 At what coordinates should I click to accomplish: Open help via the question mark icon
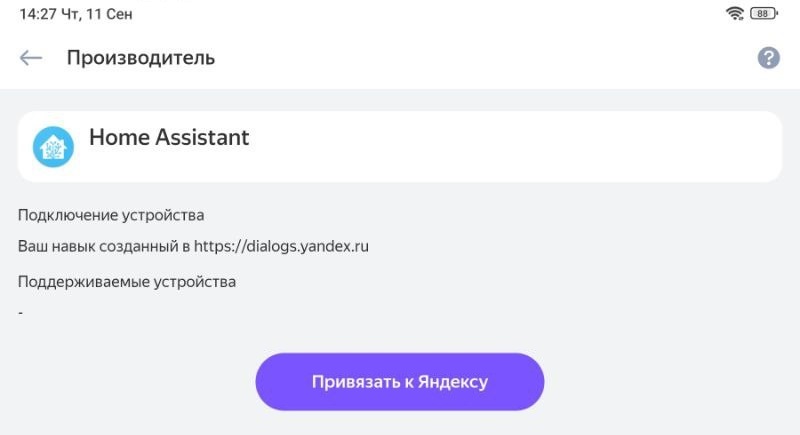coord(768,57)
